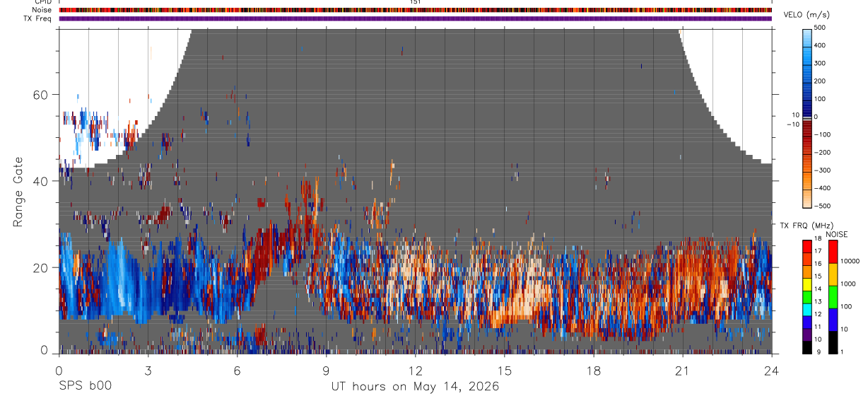The width and height of the screenshot is (868, 401).
Task: Pick the yellow swatch of NOISE legend
Action: [833, 274]
